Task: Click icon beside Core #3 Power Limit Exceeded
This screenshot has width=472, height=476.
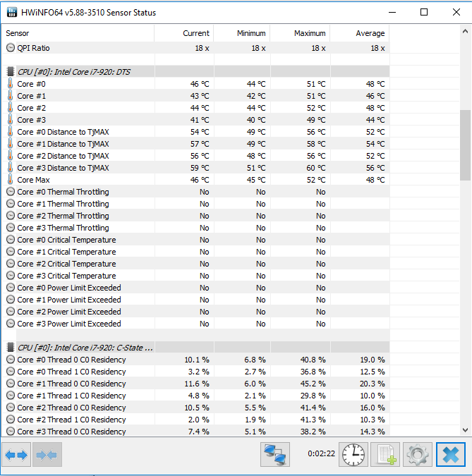Action: pos(11,323)
